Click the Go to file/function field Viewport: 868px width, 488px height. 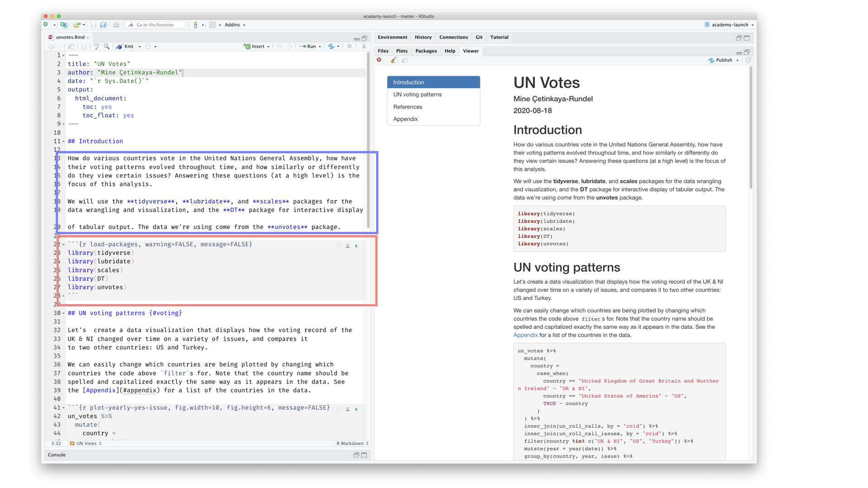[x=156, y=25]
